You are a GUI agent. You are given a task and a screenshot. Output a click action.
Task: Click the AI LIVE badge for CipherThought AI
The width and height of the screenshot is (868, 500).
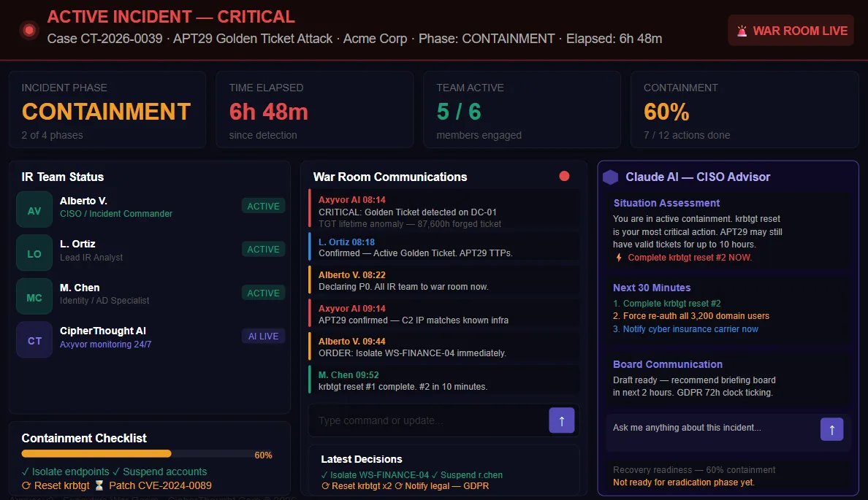[x=264, y=336]
